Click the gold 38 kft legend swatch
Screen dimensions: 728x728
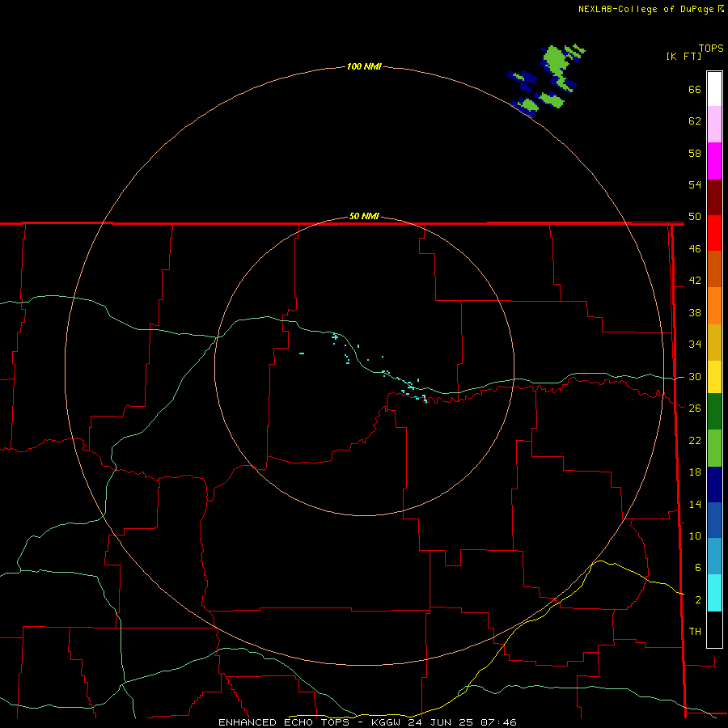pyautogui.click(x=714, y=343)
